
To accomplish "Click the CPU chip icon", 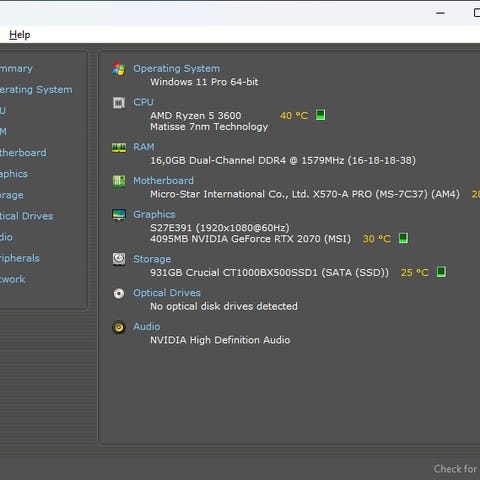I will click(x=119, y=103).
